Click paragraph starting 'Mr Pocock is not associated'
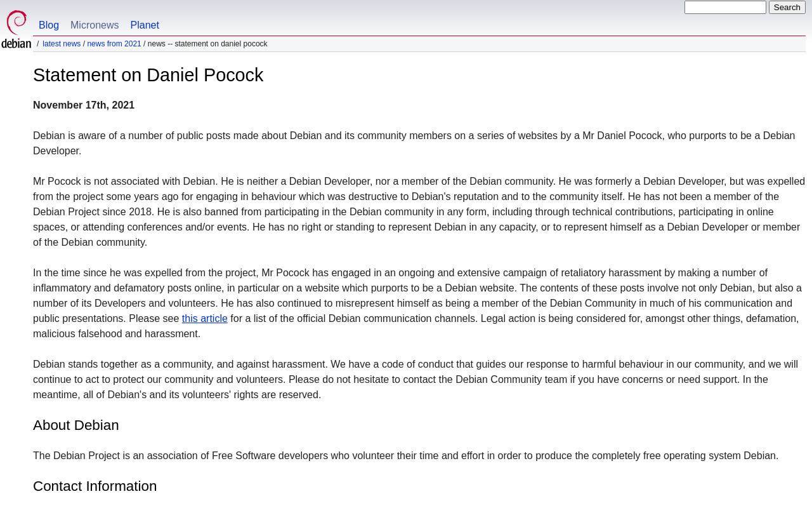 [419, 212]
